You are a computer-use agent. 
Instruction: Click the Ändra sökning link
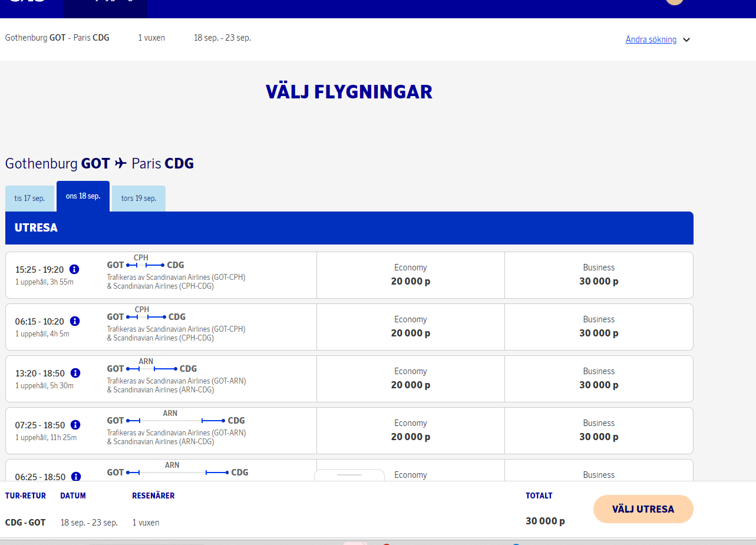pyautogui.click(x=651, y=39)
